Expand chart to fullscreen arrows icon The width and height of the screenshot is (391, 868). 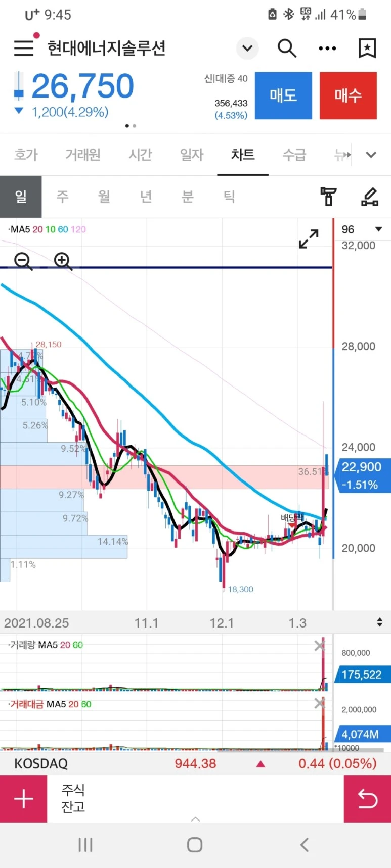309,238
